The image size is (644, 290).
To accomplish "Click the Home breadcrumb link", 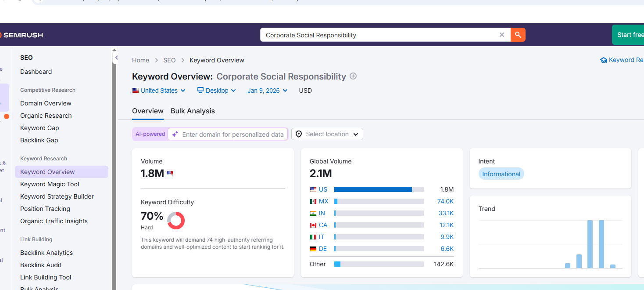I will click(x=141, y=60).
